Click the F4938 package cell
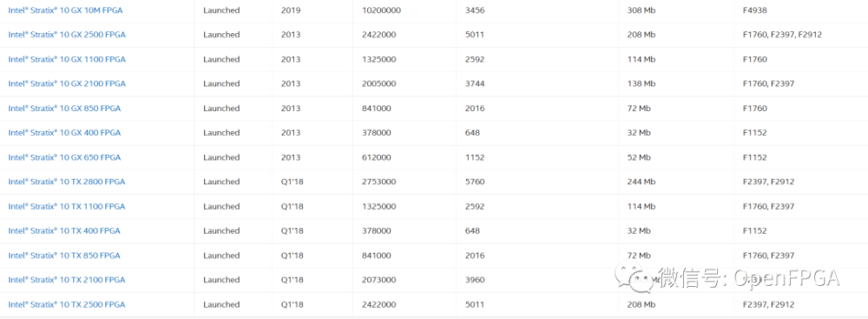This screenshot has height=319, width=868. coord(755,10)
